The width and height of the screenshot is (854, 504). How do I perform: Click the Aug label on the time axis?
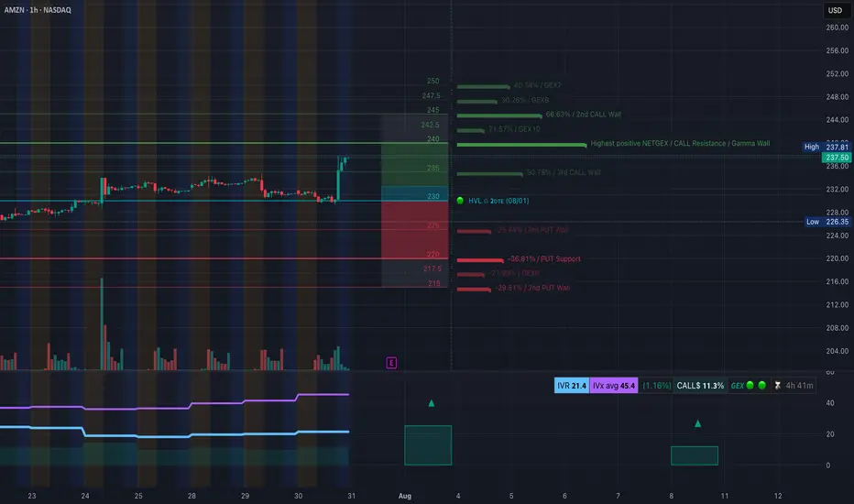tap(405, 496)
